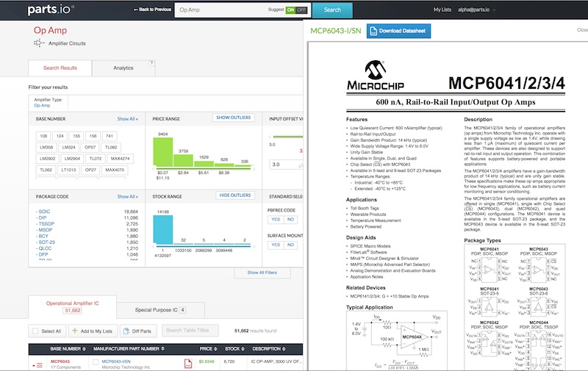The width and height of the screenshot is (588, 371).
Task: Click Hide Outliers for Stock Range
Action: [x=234, y=195]
